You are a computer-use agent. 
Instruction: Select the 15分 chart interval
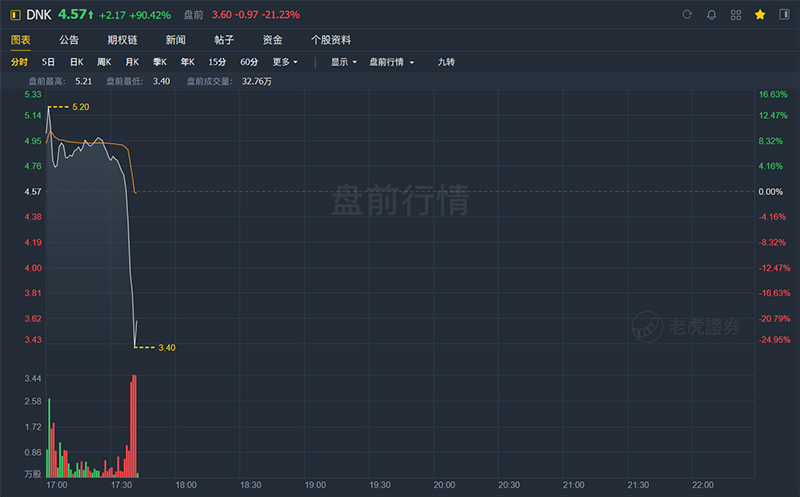pos(217,62)
